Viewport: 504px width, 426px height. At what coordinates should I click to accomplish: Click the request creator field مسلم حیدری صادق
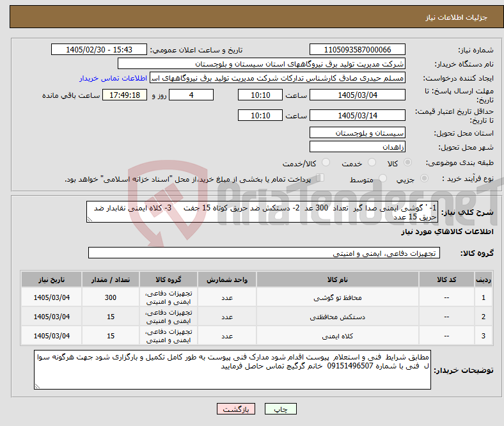click(278, 78)
